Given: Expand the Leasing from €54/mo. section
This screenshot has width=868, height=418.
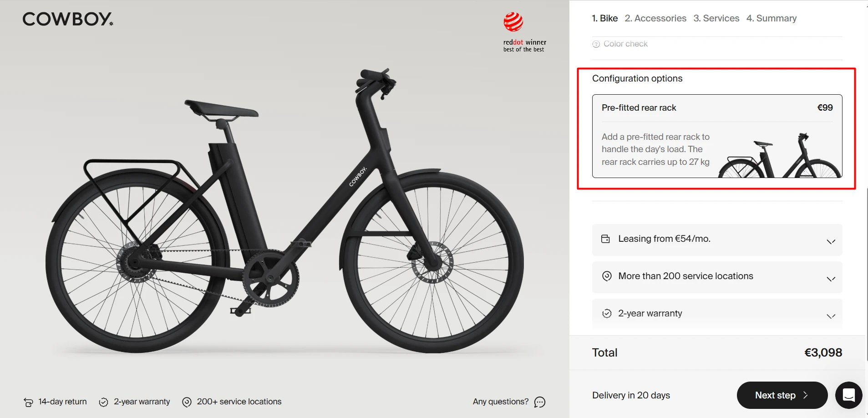Looking at the screenshot, I should coord(717,240).
